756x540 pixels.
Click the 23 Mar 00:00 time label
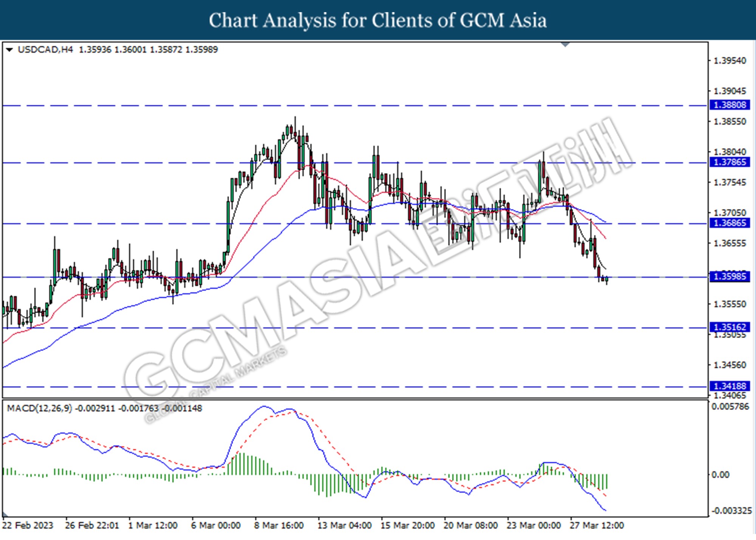click(x=534, y=526)
